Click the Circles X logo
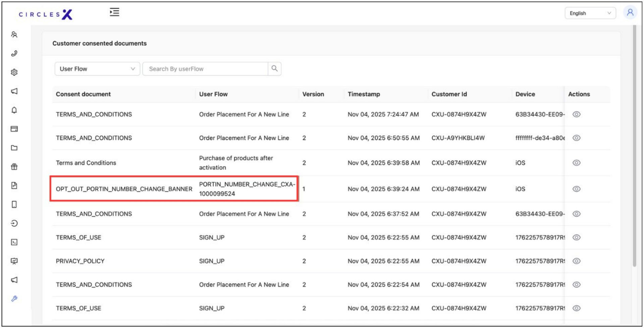644x328 pixels. pos(46,14)
